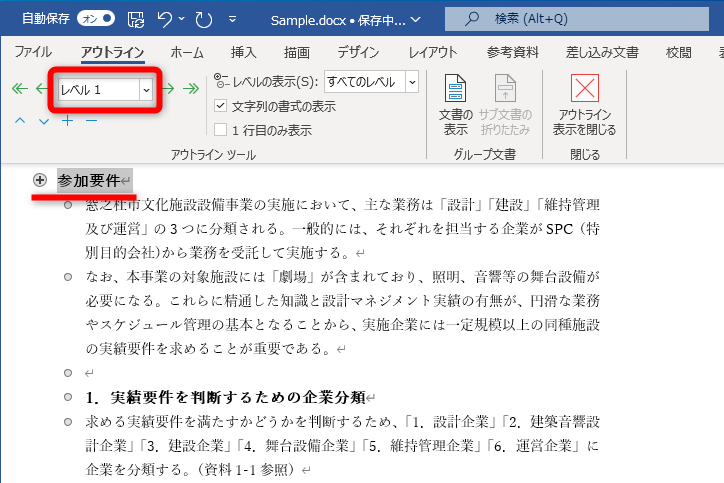This screenshot has width=724, height=483.
Task: Select bullet of the empty paragraph line
Action: pos(68,373)
